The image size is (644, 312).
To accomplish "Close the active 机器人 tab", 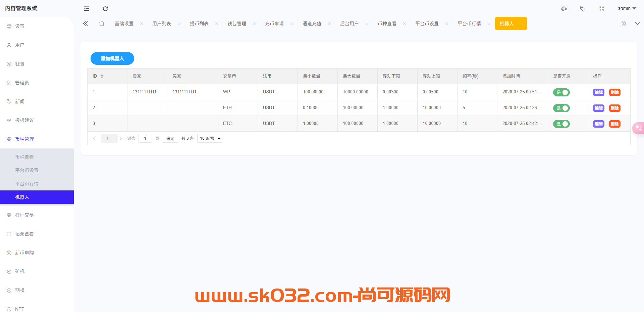I will [x=522, y=24].
